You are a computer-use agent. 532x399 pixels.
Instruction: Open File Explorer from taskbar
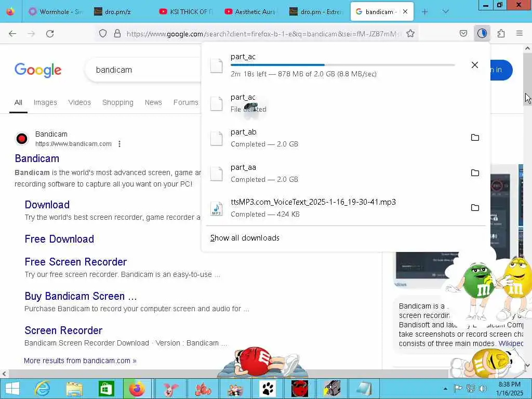click(74, 389)
